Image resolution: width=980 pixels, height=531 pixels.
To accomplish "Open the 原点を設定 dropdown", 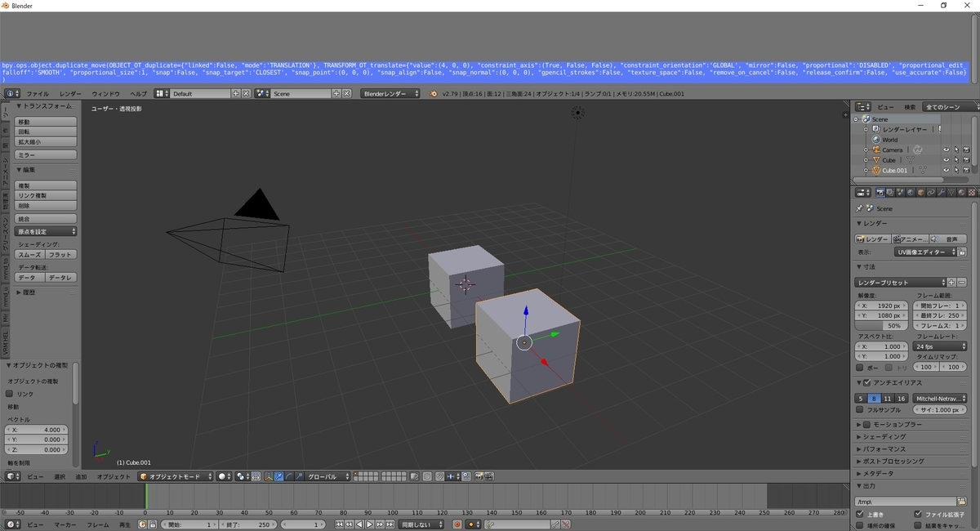I will coord(47,232).
